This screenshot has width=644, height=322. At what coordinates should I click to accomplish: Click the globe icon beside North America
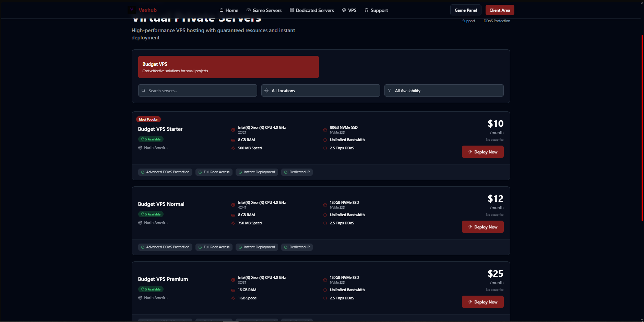[140, 148]
